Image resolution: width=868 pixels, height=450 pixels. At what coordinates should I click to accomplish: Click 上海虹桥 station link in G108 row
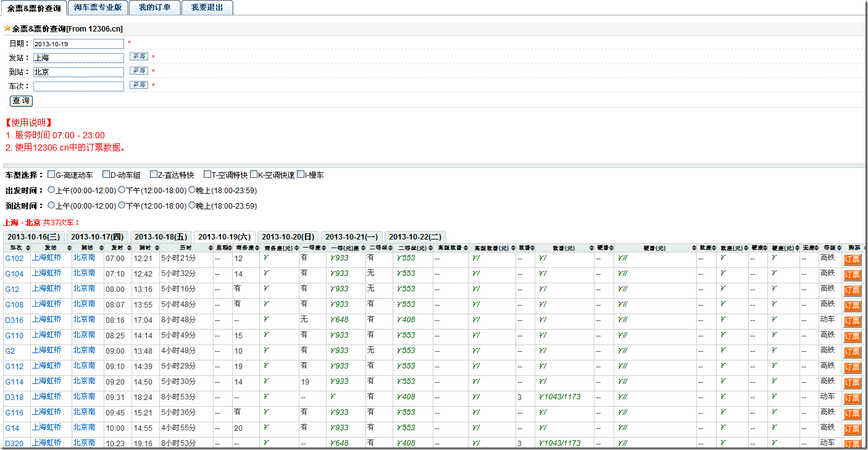tap(47, 304)
